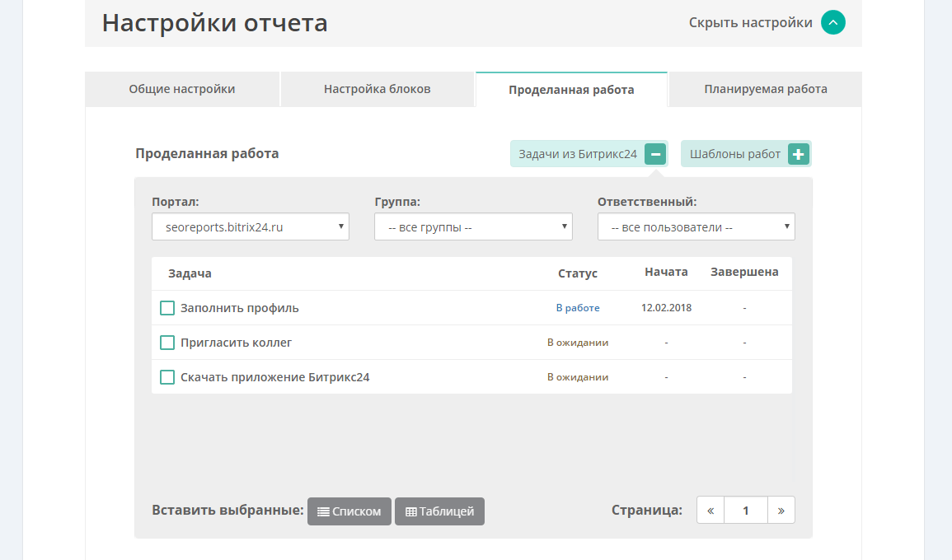Screen dimensions: 952x560
Task: Collapse Bitrix24 tasks with the minus icon
Action: (x=654, y=154)
